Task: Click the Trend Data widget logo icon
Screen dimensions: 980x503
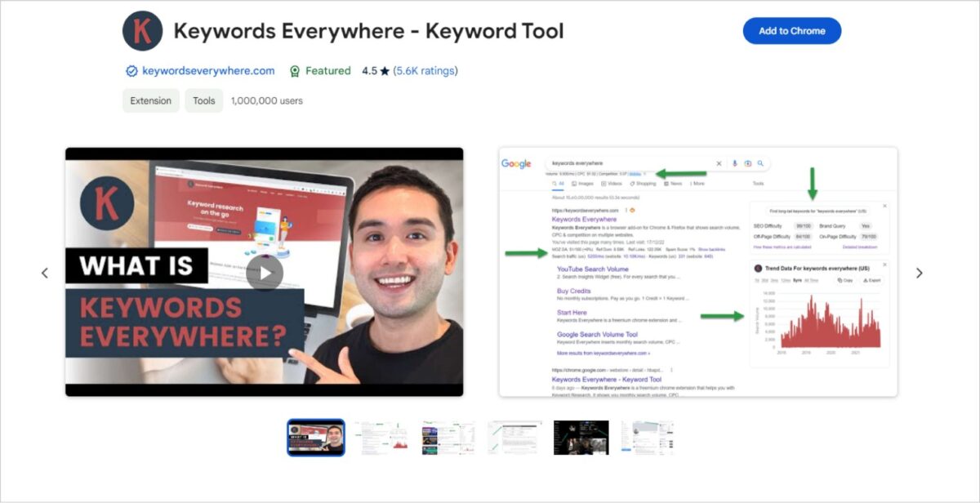Action: pos(758,268)
